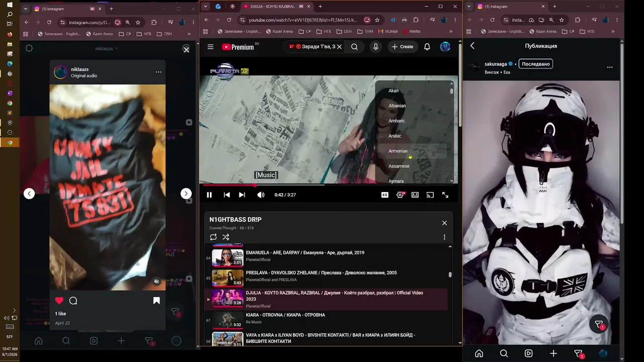Viewport: 644px width, 362px height.
Task: Close the niklauzs post overlay
Action: pyautogui.click(x=186, y=49)
